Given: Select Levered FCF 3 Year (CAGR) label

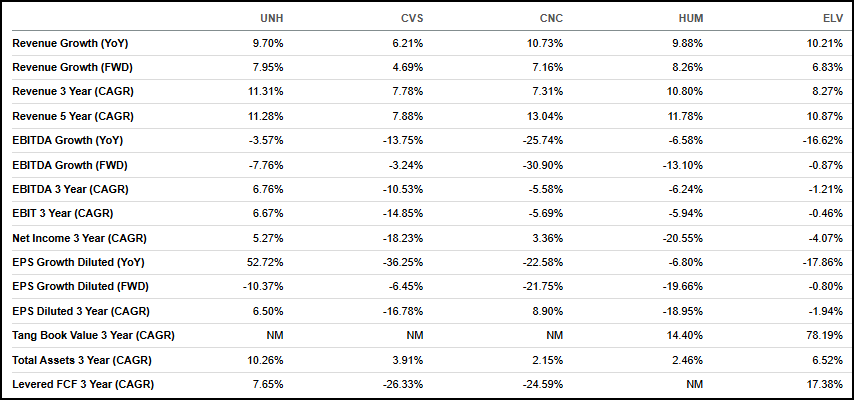Looking at the screenshot, I should [83, 384].
